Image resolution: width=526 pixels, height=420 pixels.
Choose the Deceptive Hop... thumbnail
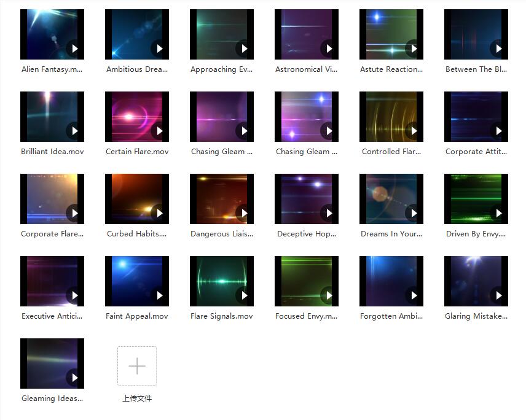[x=306, y=199]
